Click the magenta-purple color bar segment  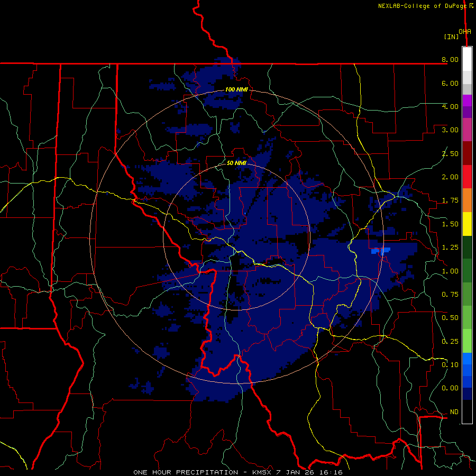point(467,100)
